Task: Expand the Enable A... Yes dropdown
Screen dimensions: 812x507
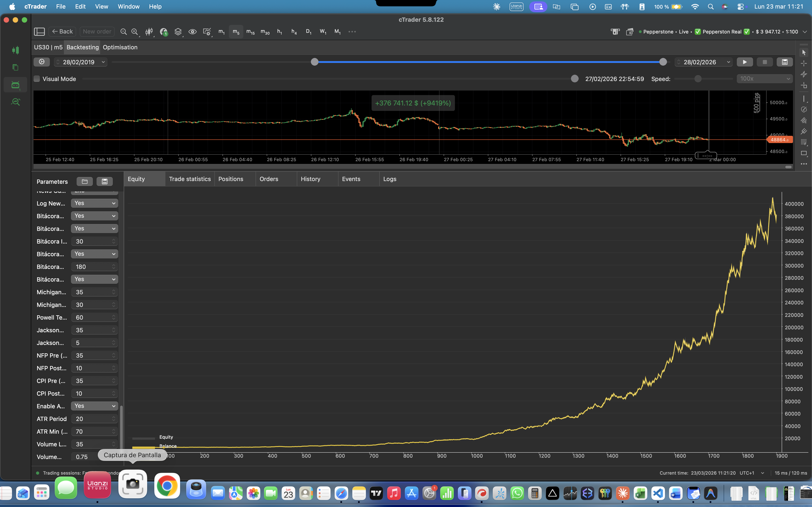Action: 94,406
